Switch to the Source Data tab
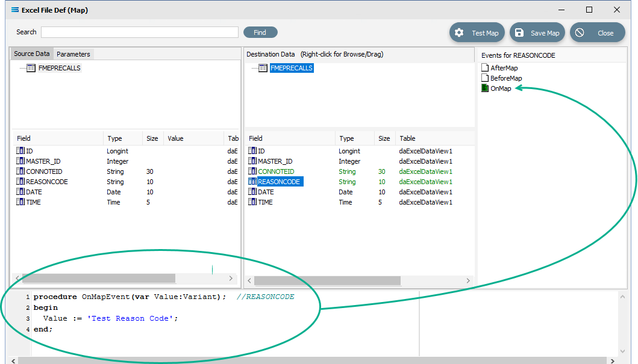Viewport: 638px width, 364px height. [32, 54]
